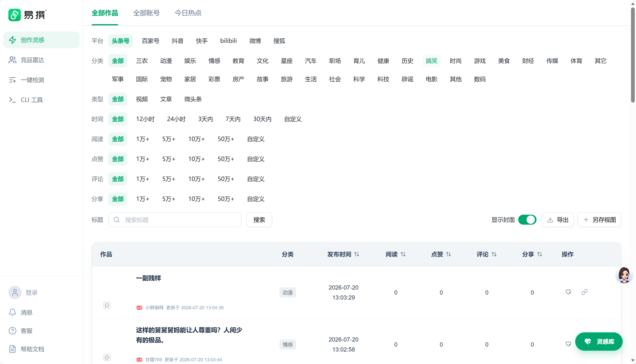636x364 pixels.
Task: Select 抖音 platform filter
Action: coord(178,41)
